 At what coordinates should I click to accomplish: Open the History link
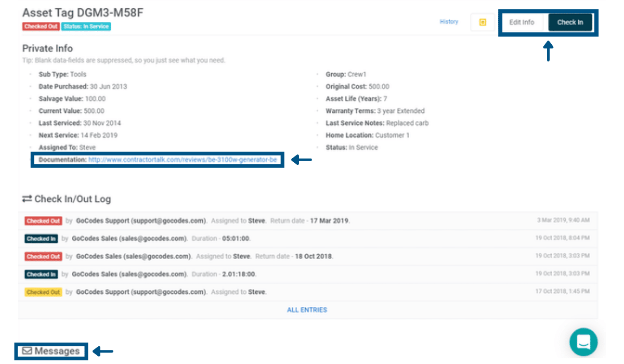[449, 22]
